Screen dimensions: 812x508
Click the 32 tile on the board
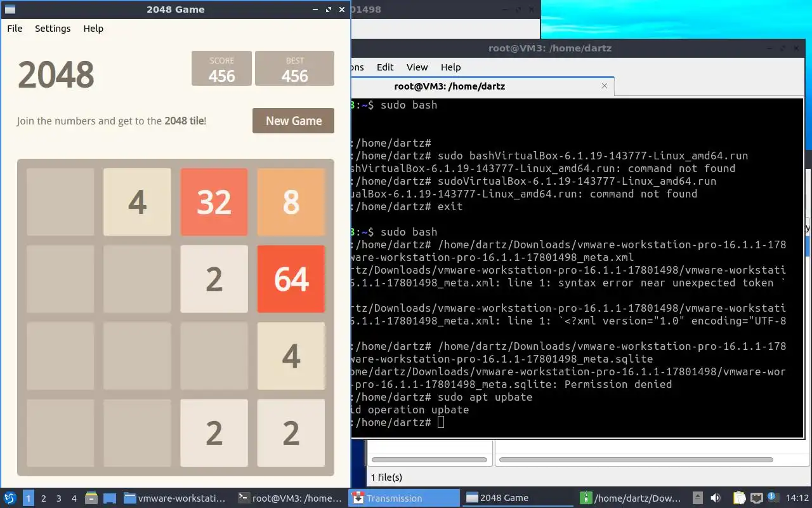point(214,202)
